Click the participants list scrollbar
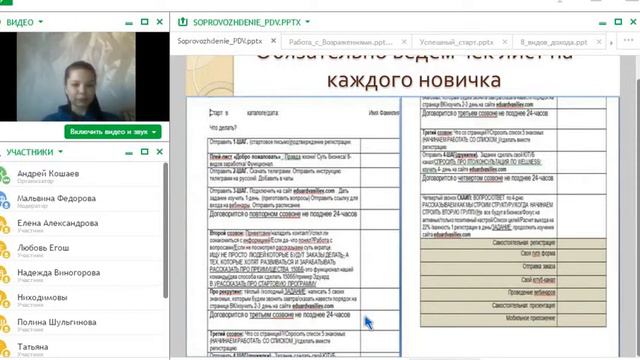This screenshot has width=640, height=360. pos(165,230)
